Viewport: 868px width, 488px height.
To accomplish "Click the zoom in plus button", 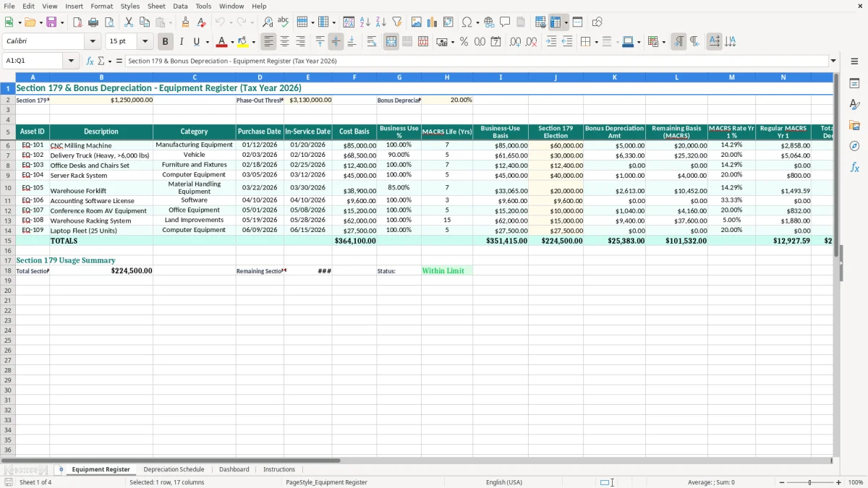I will (839, 482).
